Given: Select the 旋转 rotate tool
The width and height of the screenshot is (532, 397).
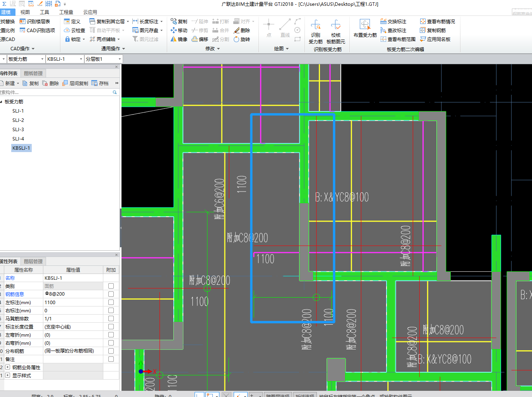Looking at the screenshot, I should click(242, 39).
